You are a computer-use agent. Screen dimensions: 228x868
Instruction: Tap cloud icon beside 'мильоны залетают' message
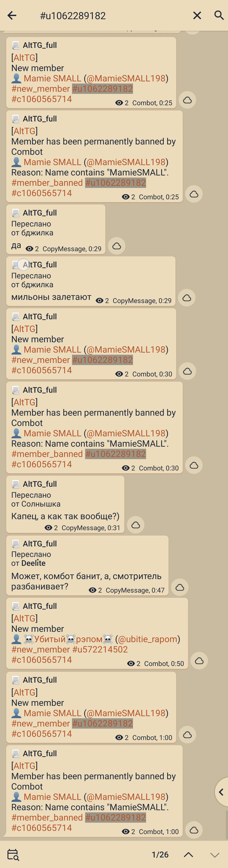[187, 298]
